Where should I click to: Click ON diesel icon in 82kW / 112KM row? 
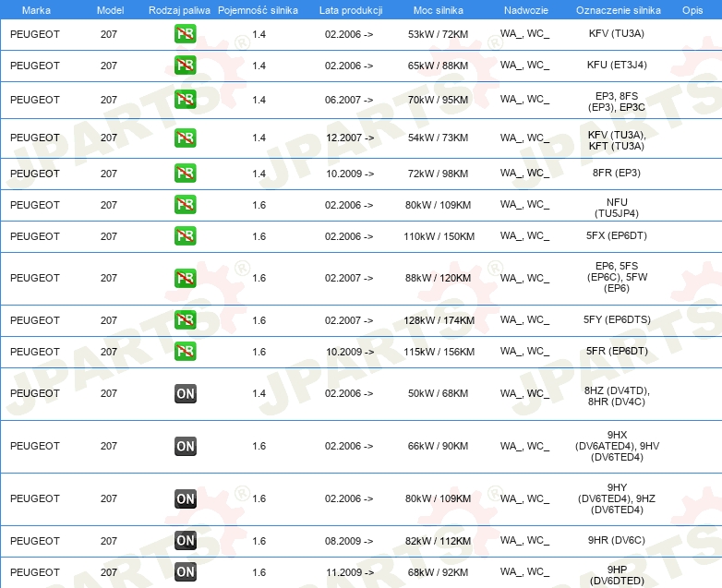185,541
